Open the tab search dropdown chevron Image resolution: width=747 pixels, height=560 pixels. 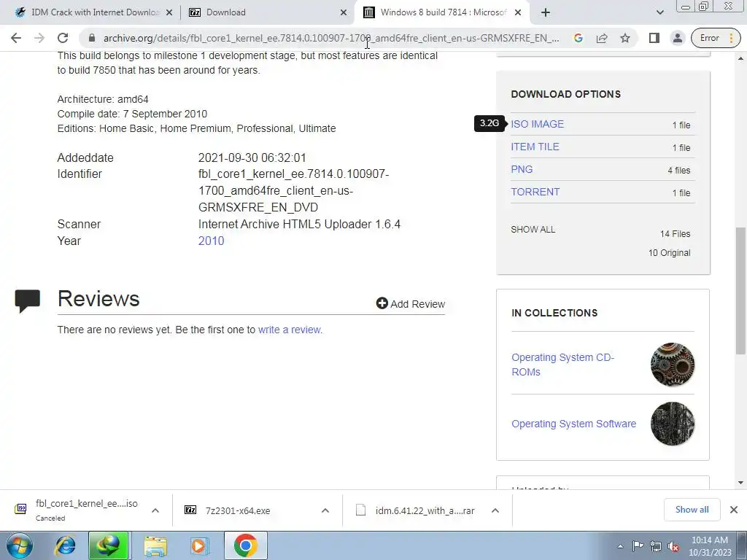[x=659, y=12]
